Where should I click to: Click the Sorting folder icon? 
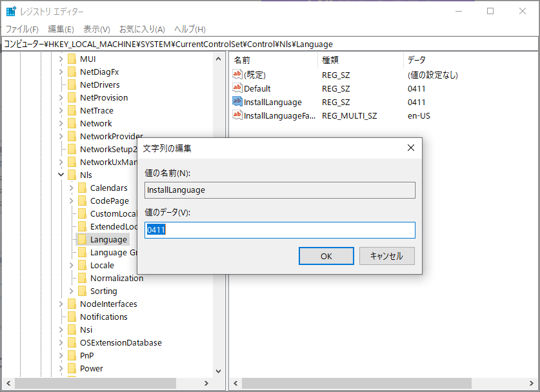(83, 291)
